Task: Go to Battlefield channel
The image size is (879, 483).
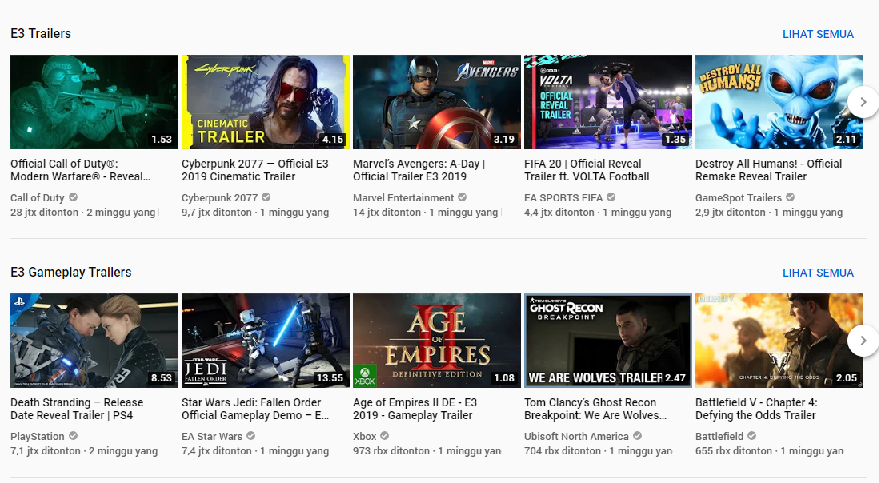Action: pyautogui.click(x=719, y=436)
